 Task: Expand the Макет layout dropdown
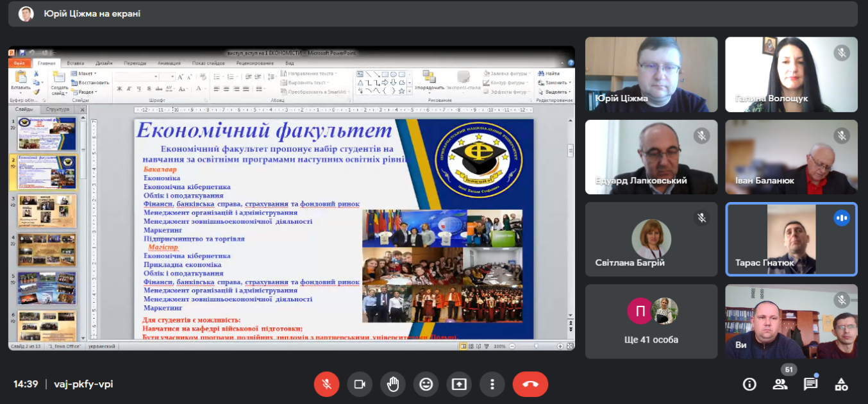tap(84, 74)
